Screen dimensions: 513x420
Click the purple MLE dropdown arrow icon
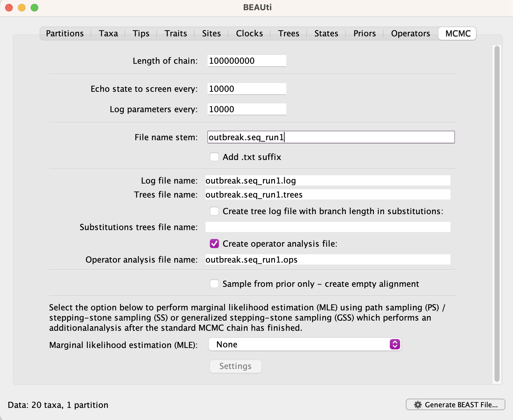tap(395, 344)
